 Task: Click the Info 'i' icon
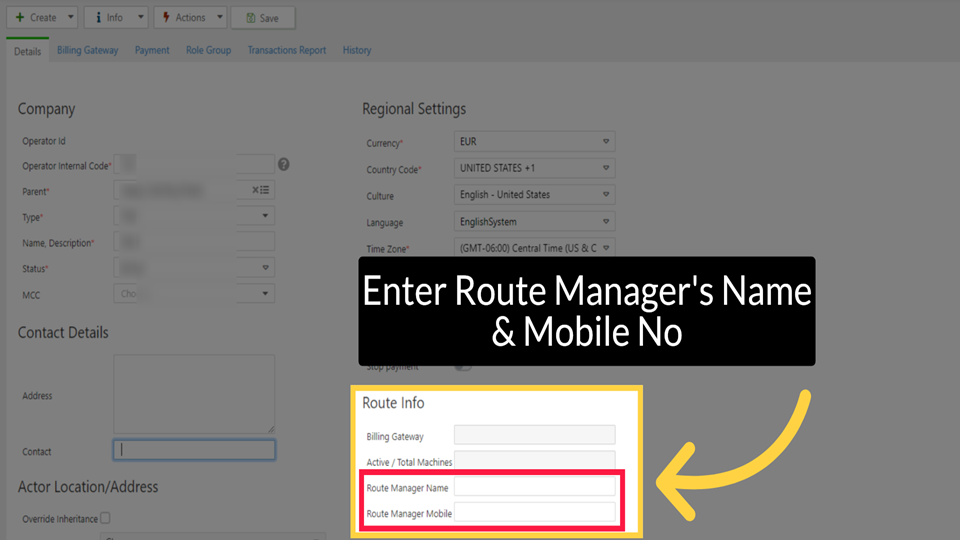click(x=98, y=17)
